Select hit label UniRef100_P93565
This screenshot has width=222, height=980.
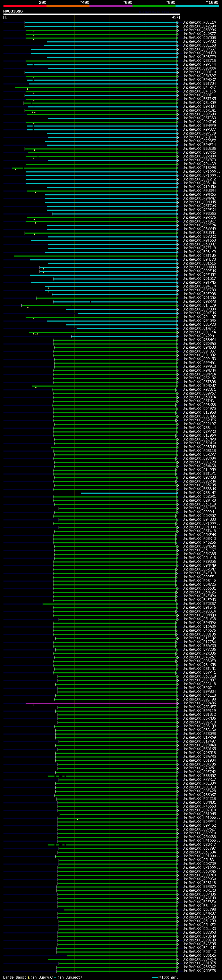(x=199, y=213)
